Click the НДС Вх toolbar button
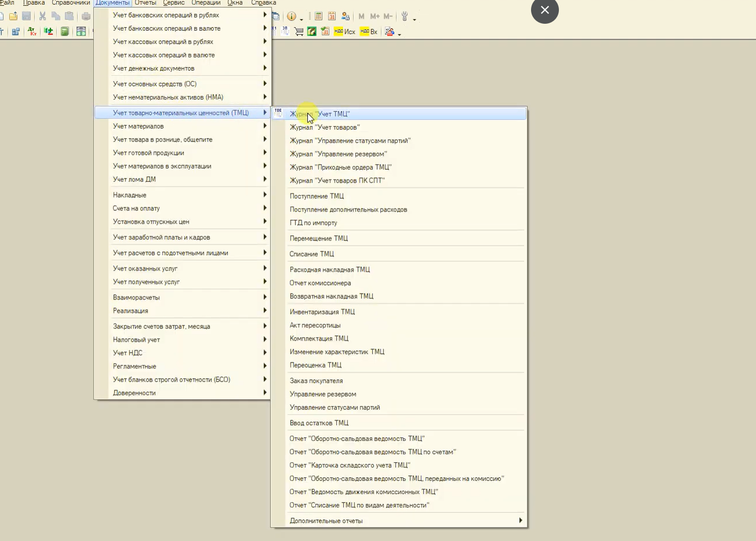Image resolution: width=756 pixels, height=541 pixels. click(x=369, y=31)
